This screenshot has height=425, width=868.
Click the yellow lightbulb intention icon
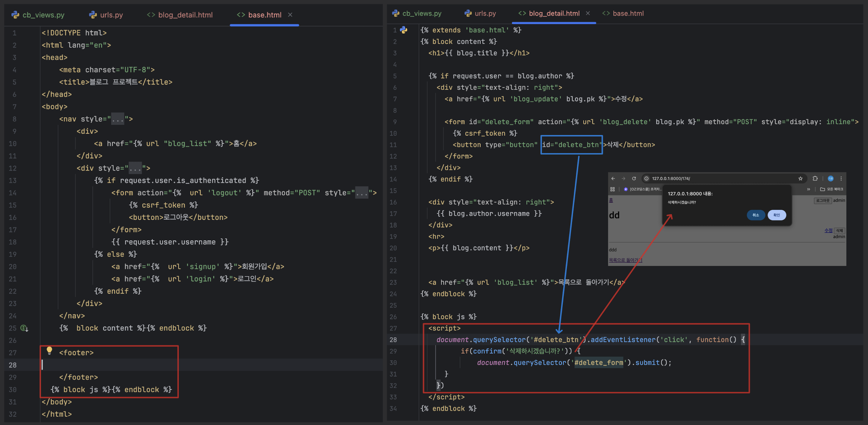click(x=49, y=350)
